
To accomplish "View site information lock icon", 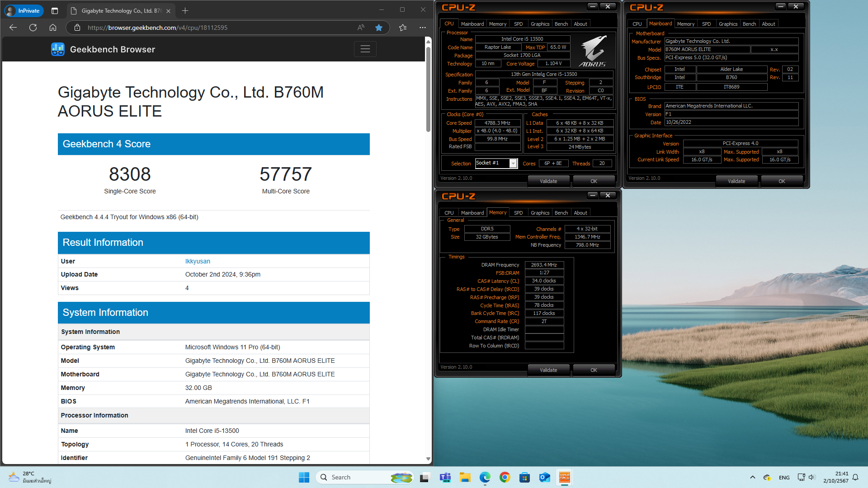I will click(x=77, y=28).
